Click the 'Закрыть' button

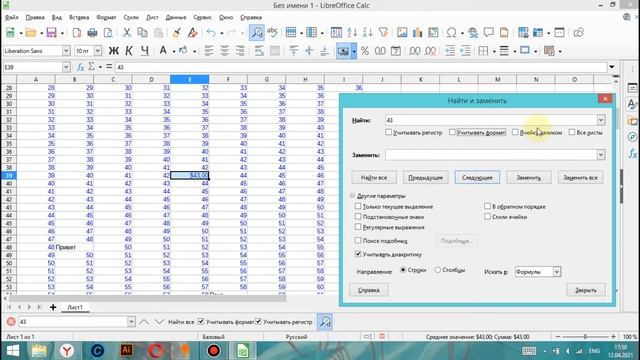coord(586,290)
